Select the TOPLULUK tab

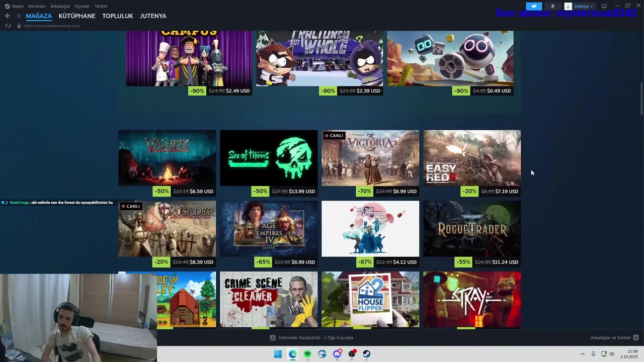coord(118,16)
